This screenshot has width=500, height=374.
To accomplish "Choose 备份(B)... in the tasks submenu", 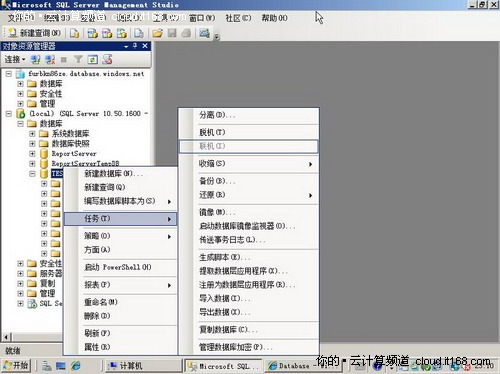I will point(249,181).
